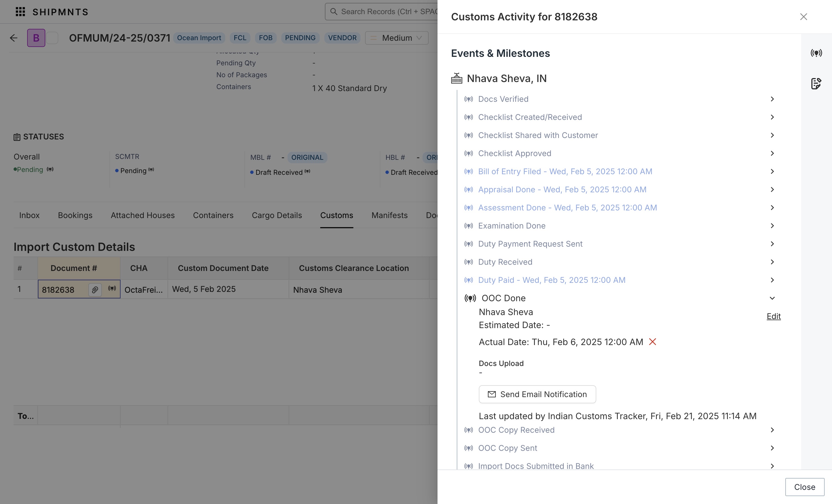The height and width of the screenshot is (504, 832).
Task: Expand the Assessment Done chevron
Action: click(772, 208)
